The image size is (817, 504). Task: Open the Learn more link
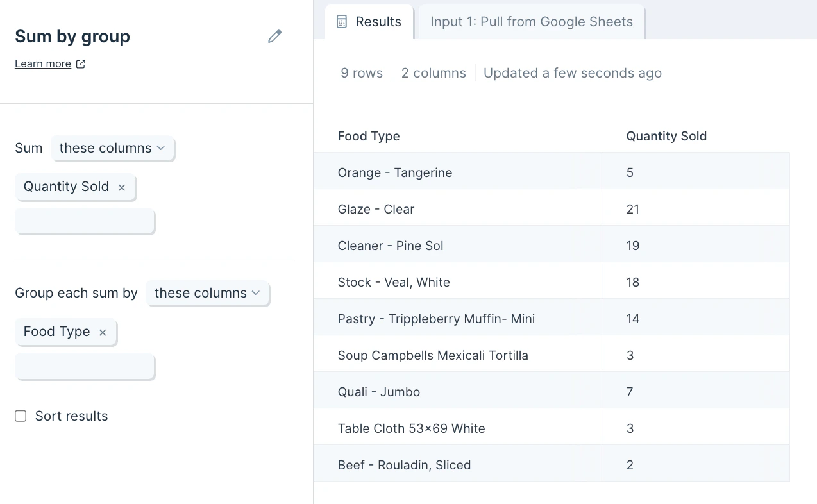[x=43, y=64]
